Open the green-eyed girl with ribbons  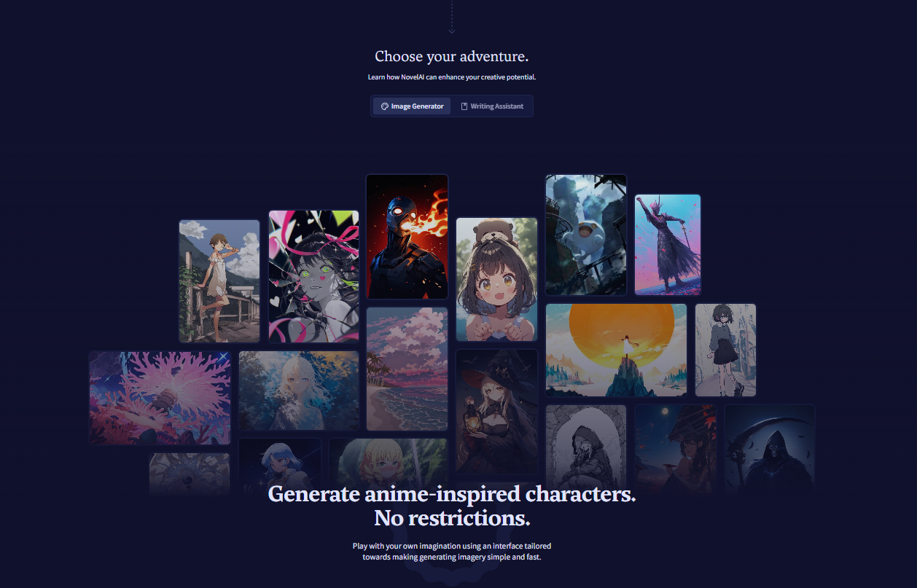click(313, 276)
